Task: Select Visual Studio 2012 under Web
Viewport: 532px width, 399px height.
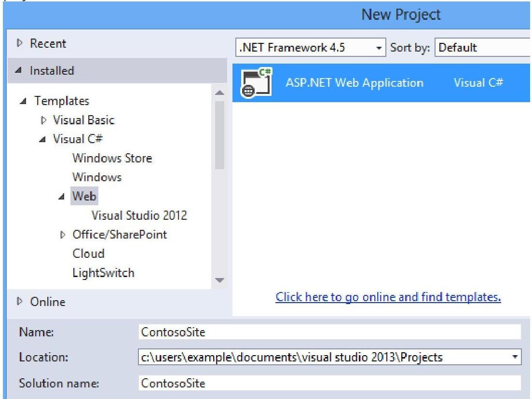Action: click(139, 215)
